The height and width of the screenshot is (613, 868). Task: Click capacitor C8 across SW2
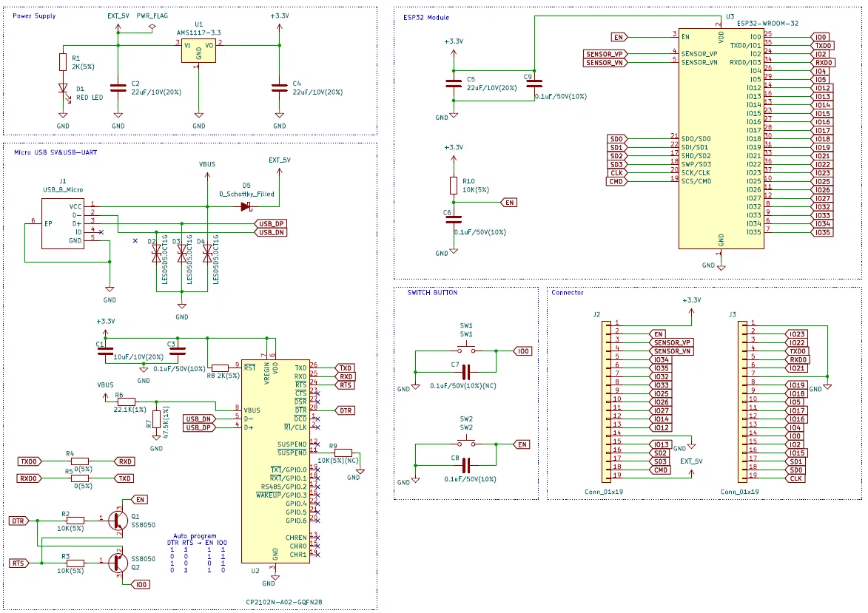tap(466, 465)
